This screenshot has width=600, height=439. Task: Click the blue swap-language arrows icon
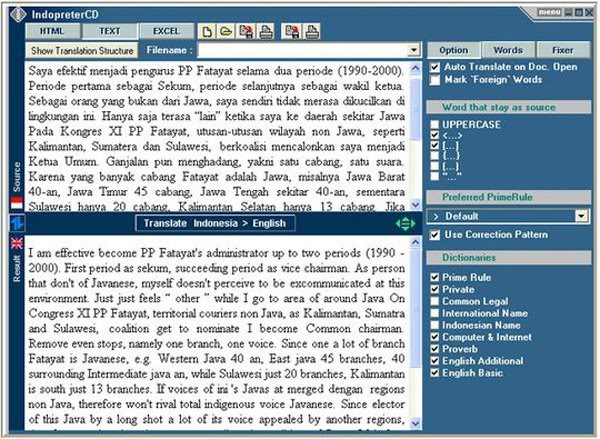[x=17, y=223]
